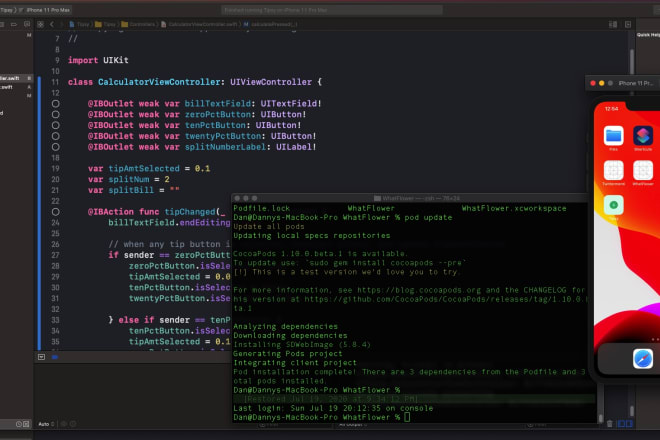Launch Twittermenti app in simulator
The image size is (660, 440).
tap(614, 171)
